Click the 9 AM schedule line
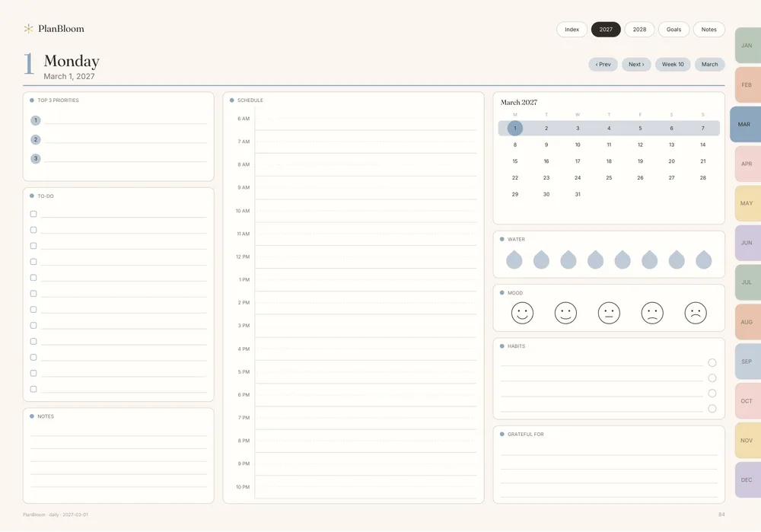Viewport: 761px width, 532px height. [366, 187]
